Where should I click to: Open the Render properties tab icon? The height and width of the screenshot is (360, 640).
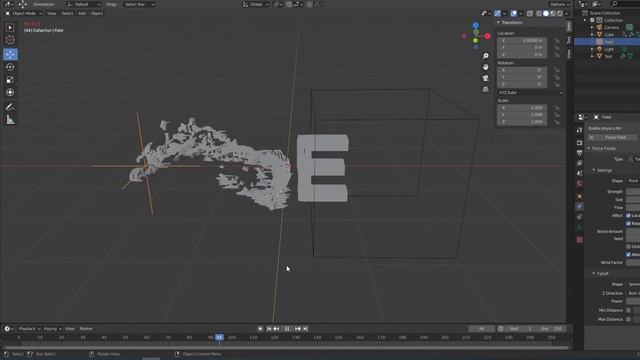click(x=579, y=143)
